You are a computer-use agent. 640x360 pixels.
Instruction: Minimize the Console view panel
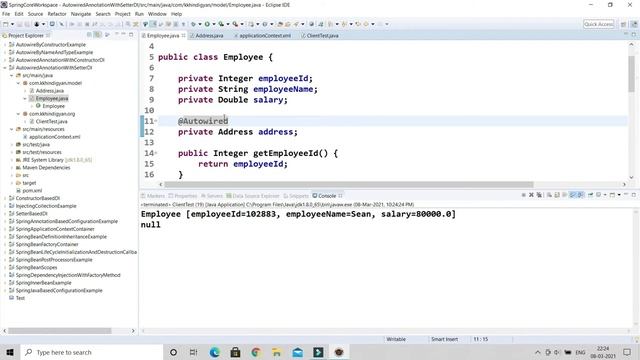coord(626,195)
